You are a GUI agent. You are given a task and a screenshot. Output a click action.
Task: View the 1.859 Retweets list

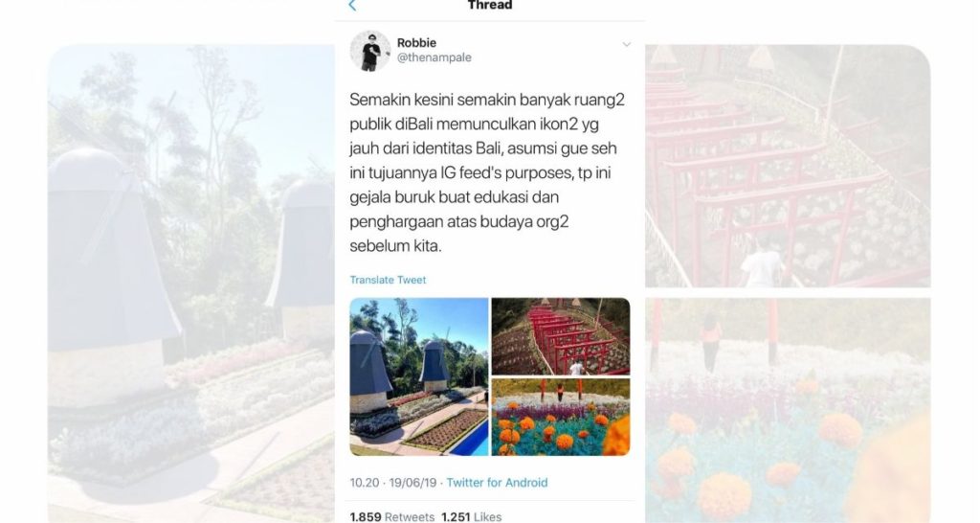pyautogui.click(x=391, y=516)
